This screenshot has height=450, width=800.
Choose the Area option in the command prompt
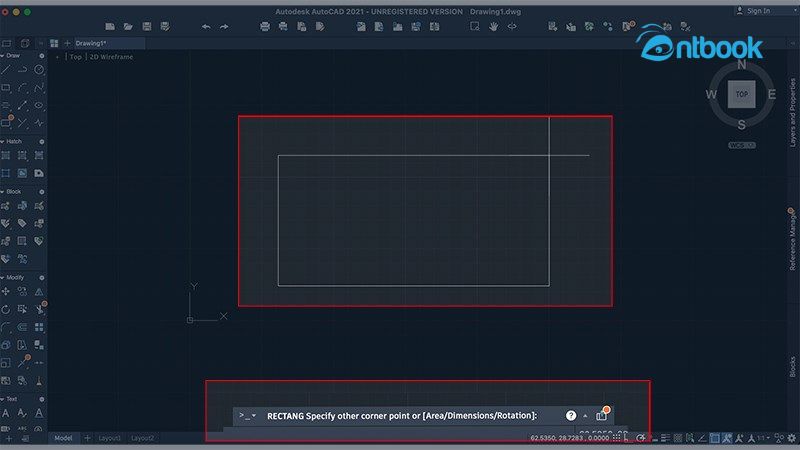[x=435, y=416]
